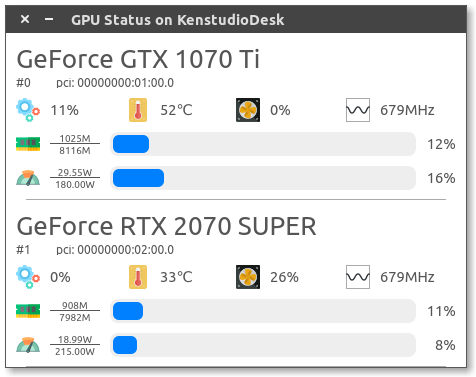Click the GTX 1070 Ti memory chip icon

pos(28,144)
